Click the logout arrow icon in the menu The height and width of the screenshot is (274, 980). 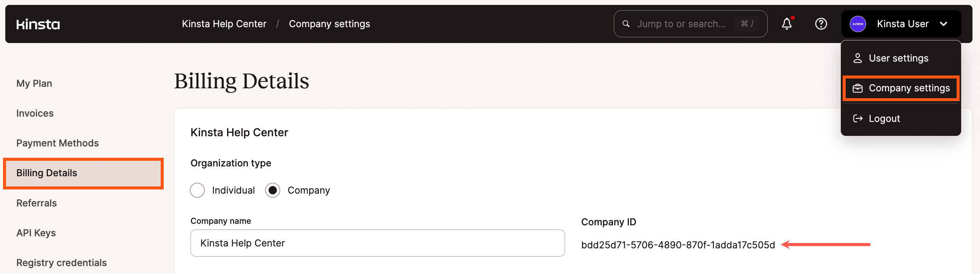pyautogui.click(x=858, y=119)
